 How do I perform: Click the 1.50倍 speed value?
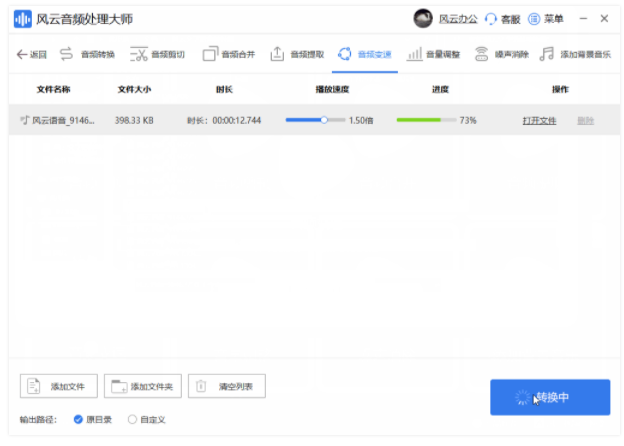361,120
